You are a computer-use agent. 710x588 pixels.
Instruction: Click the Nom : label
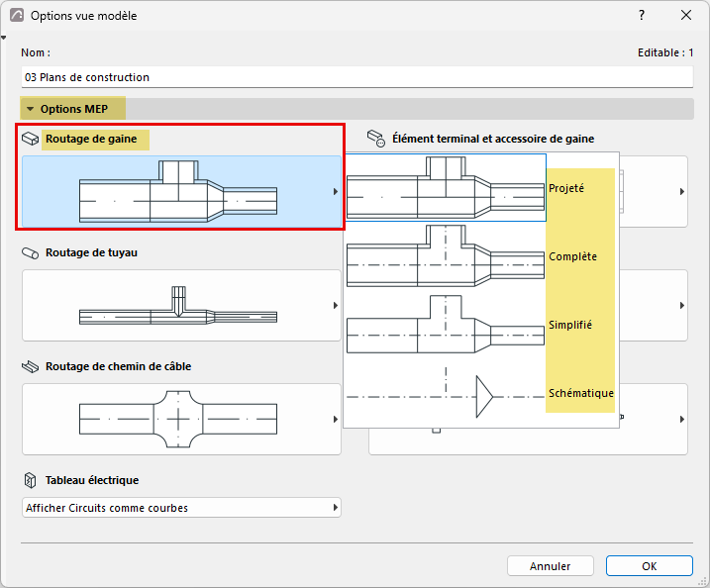pos(36,53)
